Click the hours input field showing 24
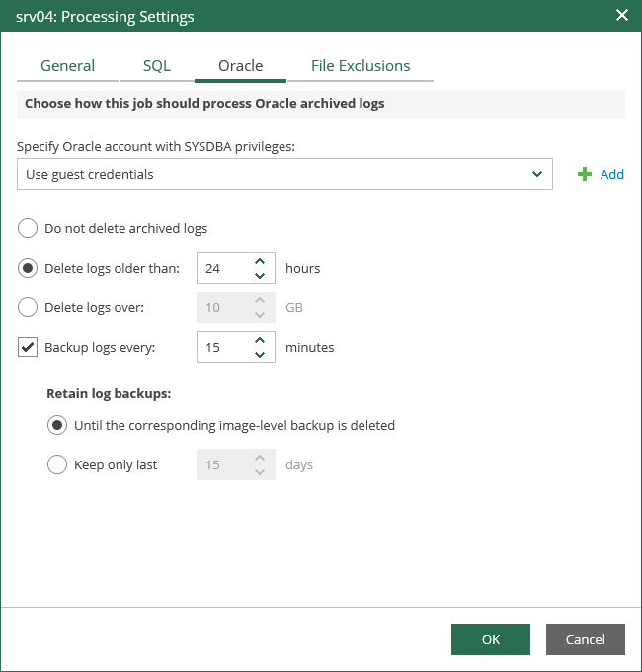 point(223,268)
